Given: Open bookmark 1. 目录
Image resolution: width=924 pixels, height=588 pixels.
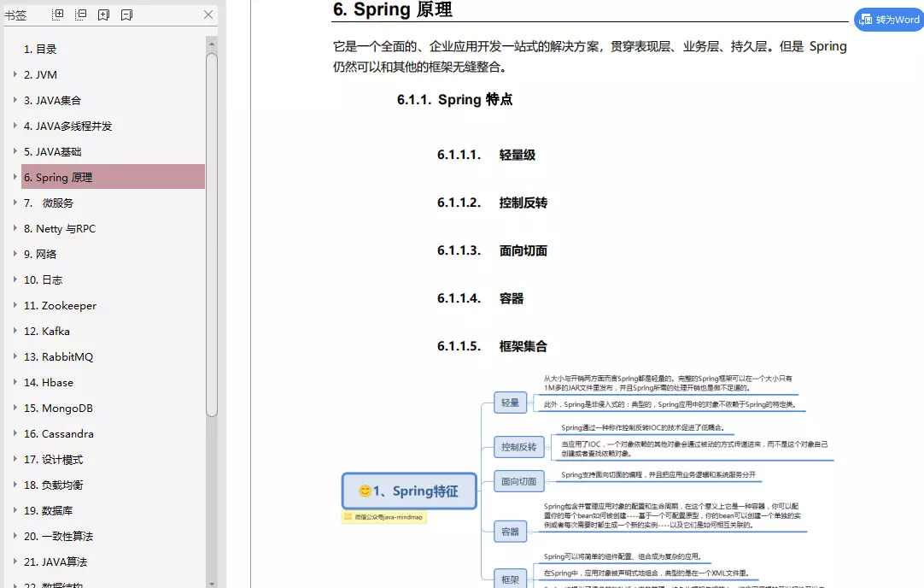Looking at the screenshot, I should tap(40, 49).
